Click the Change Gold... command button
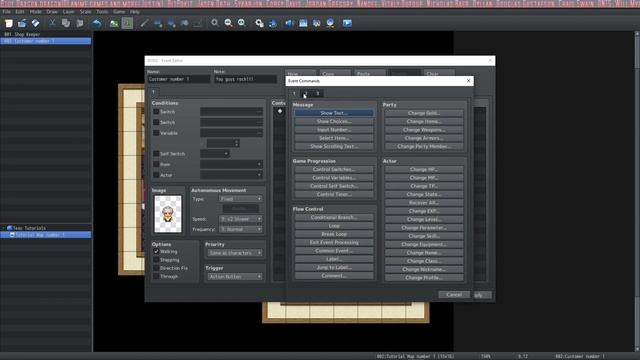Image resolution: width=640 pixels, height=360 pixels. tap(424, 113)
